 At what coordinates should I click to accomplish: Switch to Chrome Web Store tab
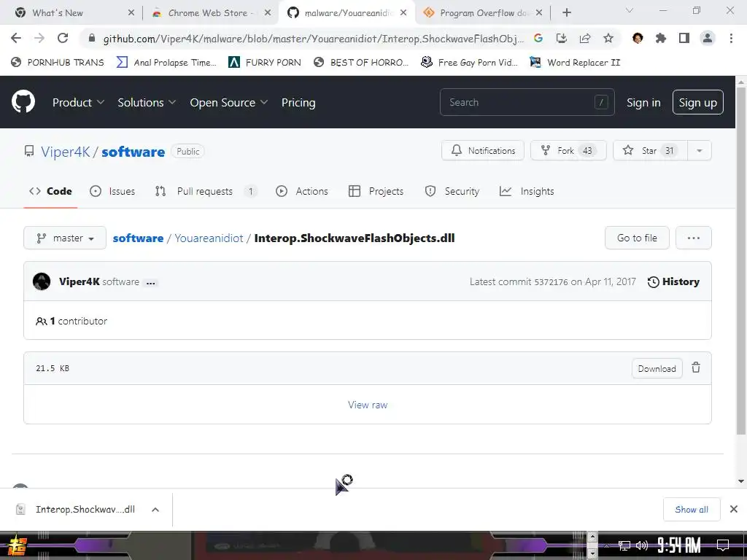212,12
